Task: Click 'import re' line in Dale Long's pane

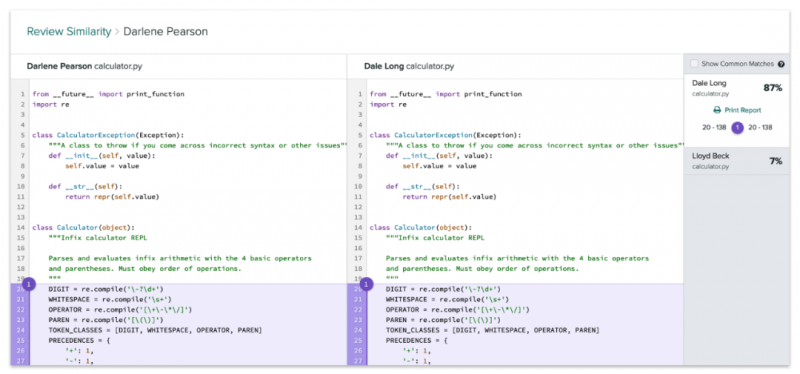Action: pyautogui.click(x=388, y=105)
